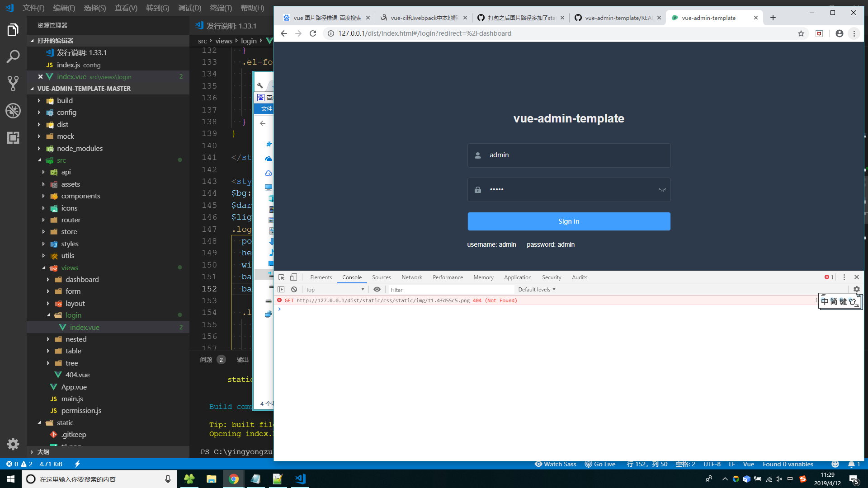Open File Explorer from the taskbar
This screenshot has width=868, height=488.
(211, 479)
